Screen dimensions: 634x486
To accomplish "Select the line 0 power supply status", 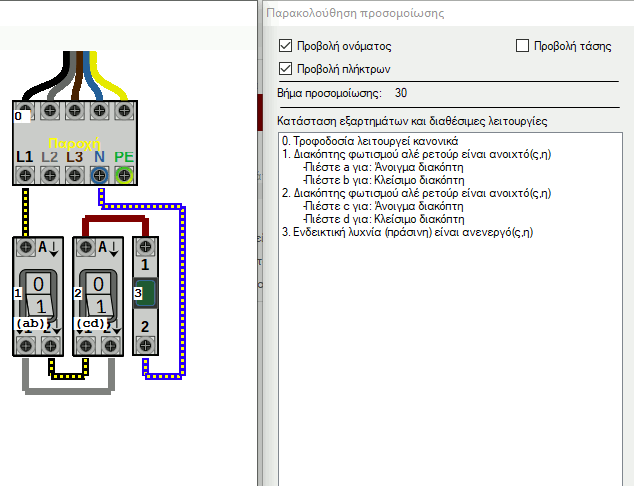I will [x=370, y=141].
